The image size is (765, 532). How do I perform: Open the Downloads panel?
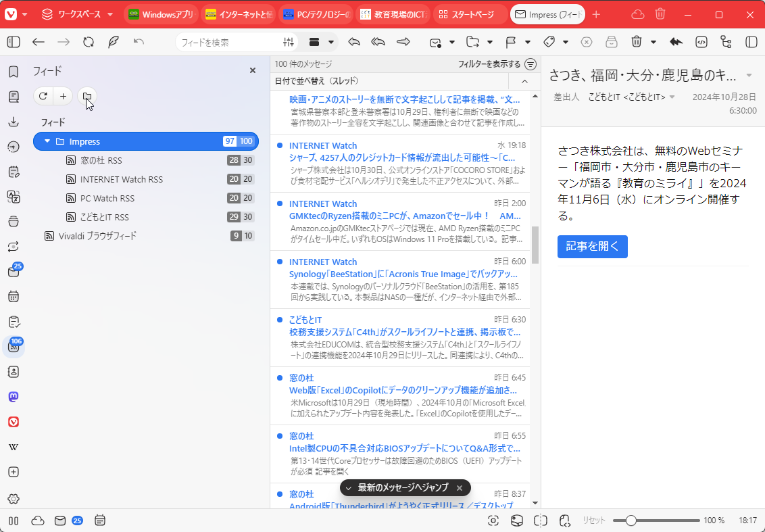tap(14, 122)
